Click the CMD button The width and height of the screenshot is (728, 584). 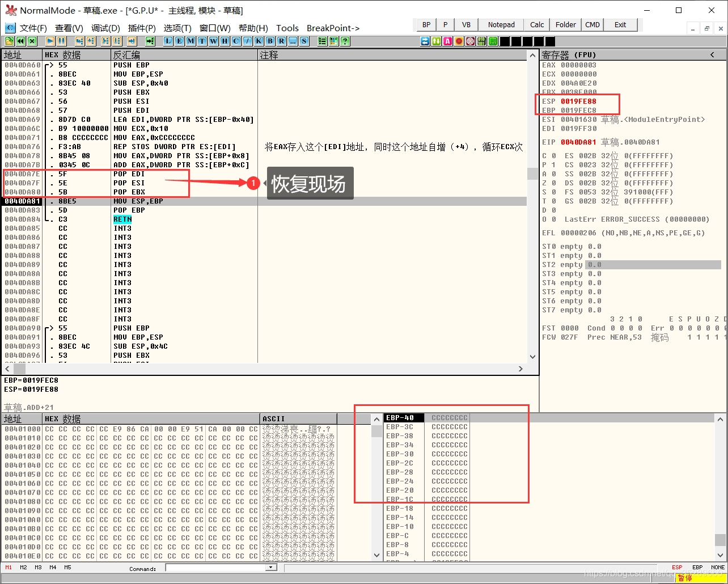click(x=592, y=25)
